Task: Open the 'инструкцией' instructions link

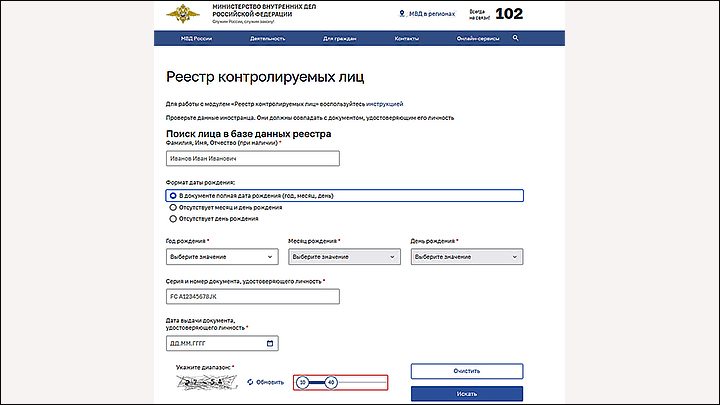Action: pyautogui.click(x=384, y=103)
